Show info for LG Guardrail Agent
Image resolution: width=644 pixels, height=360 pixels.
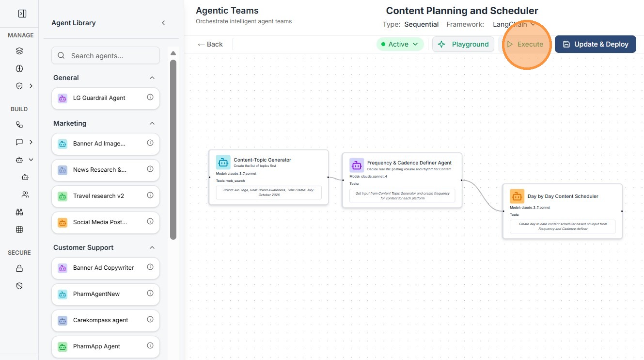[x=150, y=98]
